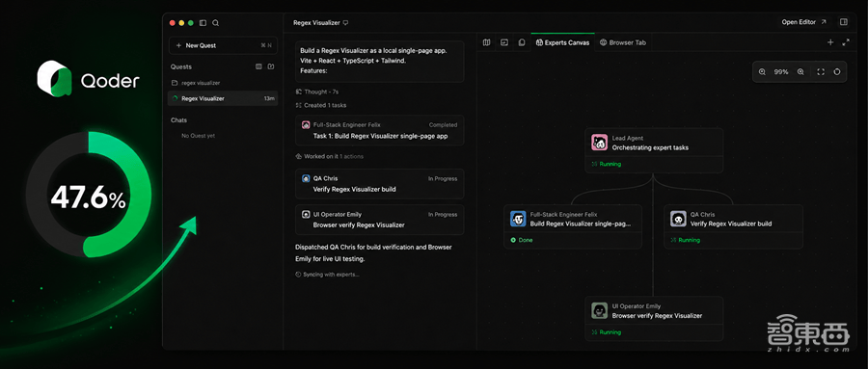Click Emily avatar in chat card
Image resolution: width=868 pixels, height=369 pixels.
[306, 215]
